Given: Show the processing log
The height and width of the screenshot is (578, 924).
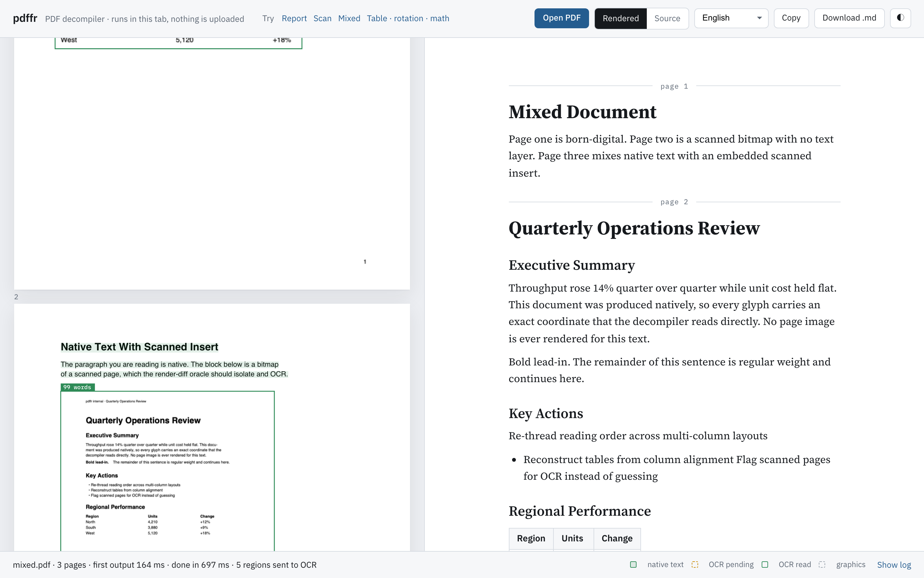Looking at the screenshot, I should [894, 565].
